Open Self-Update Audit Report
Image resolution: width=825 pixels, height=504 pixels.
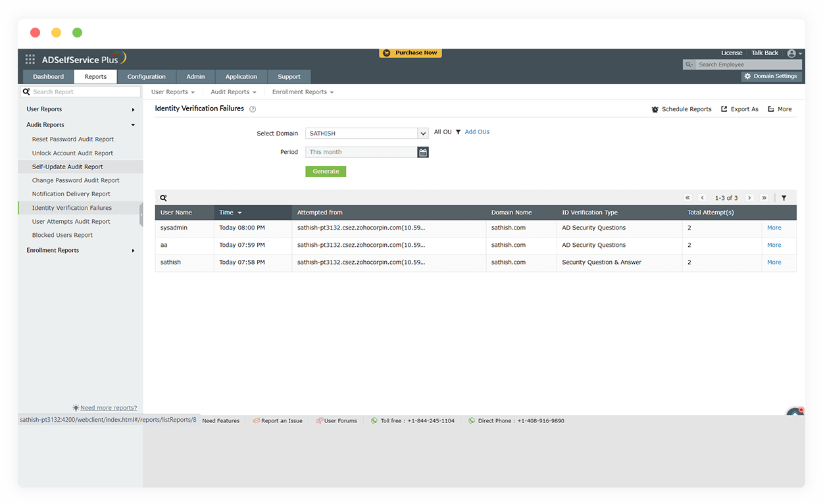tap(68, 167)
